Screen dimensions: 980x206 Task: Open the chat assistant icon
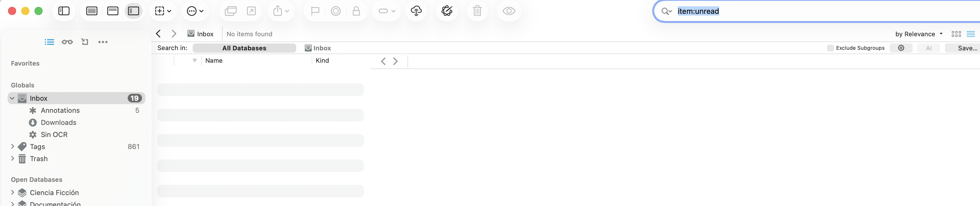[447, 11]
